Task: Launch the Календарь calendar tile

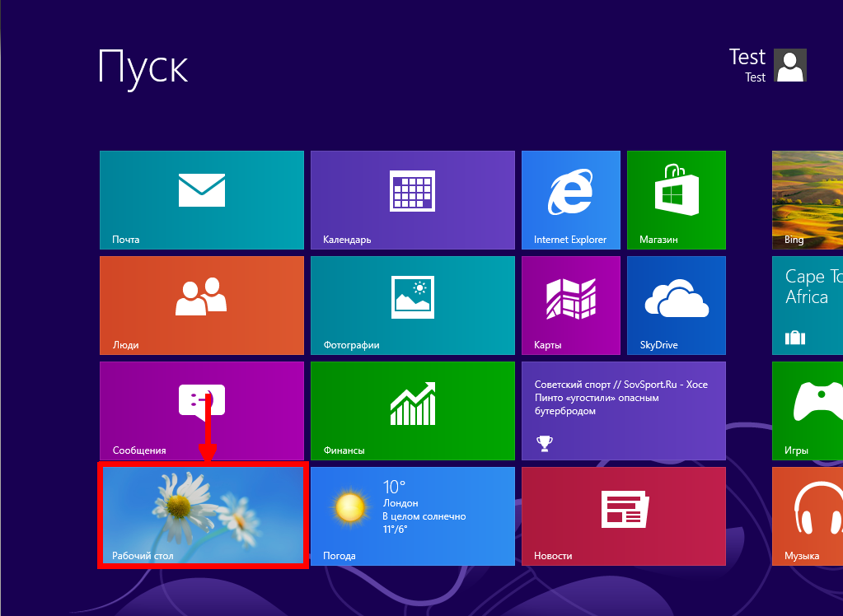Action: click(x=412, y=200)
